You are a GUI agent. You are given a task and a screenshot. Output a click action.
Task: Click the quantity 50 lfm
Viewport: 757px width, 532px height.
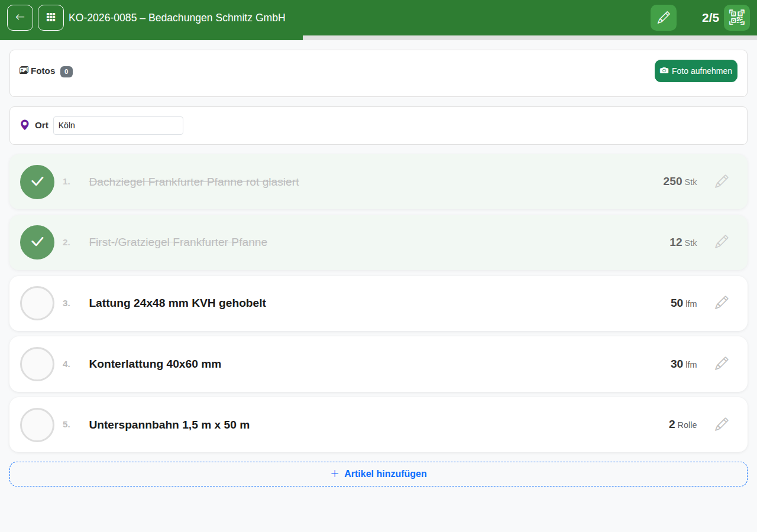[684, 303]
